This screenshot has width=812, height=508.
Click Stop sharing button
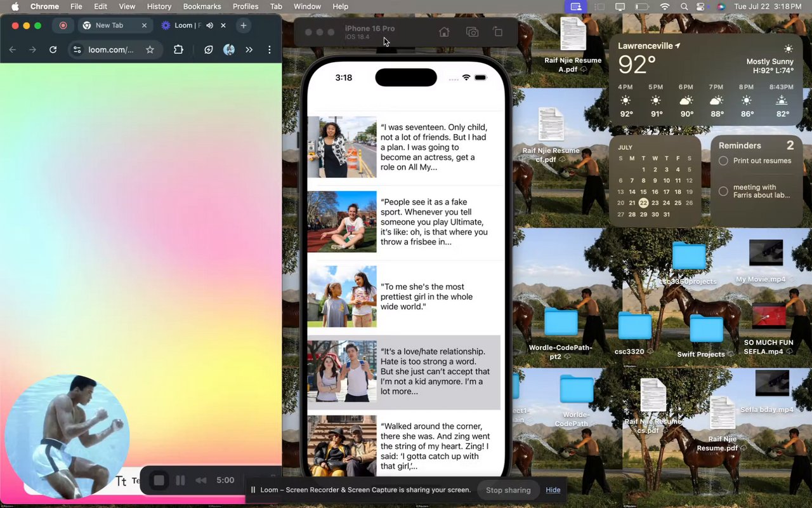(x=508, y=490)
